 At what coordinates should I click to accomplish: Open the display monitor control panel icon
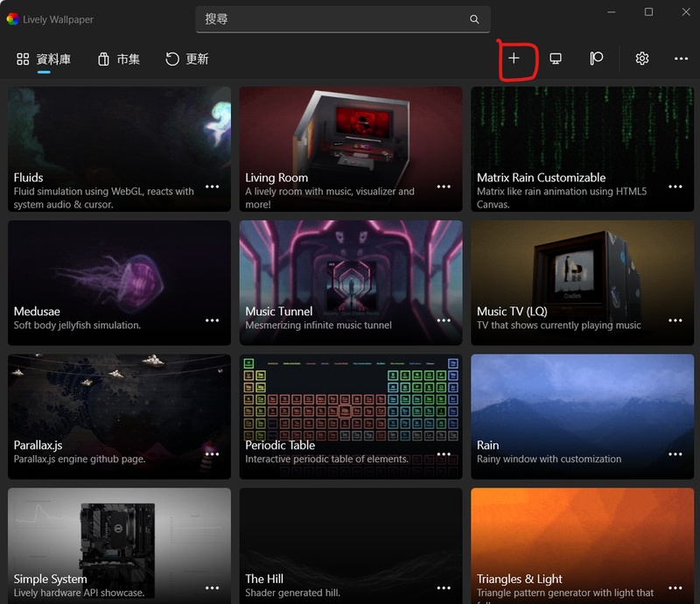click(556, 59)
